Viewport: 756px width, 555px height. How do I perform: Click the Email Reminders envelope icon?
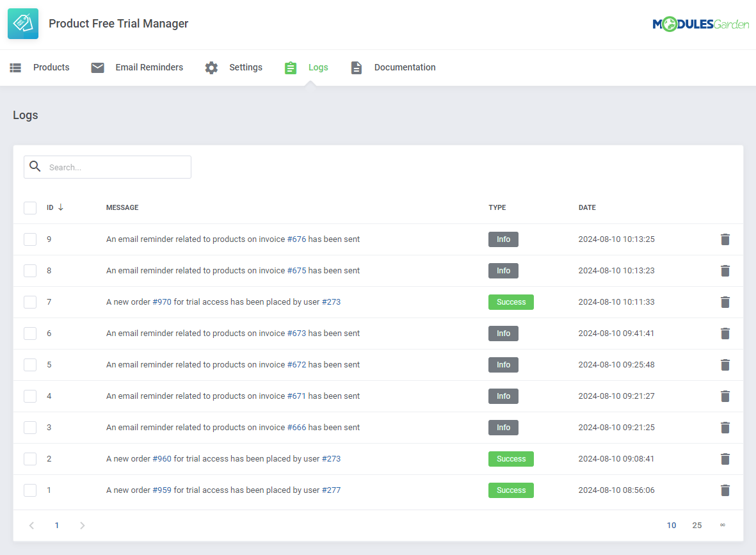pos(97,67)
